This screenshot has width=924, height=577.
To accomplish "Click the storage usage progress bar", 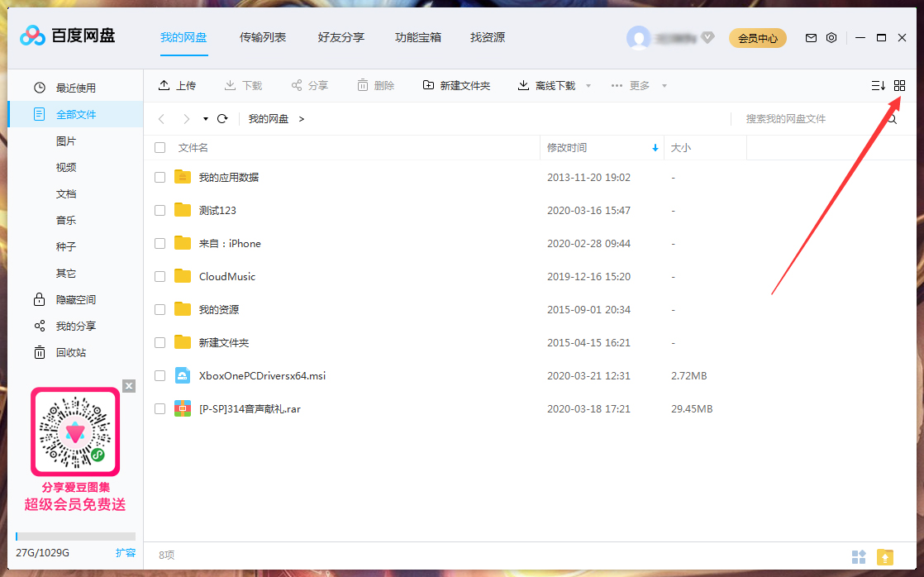I will [74, 536].
